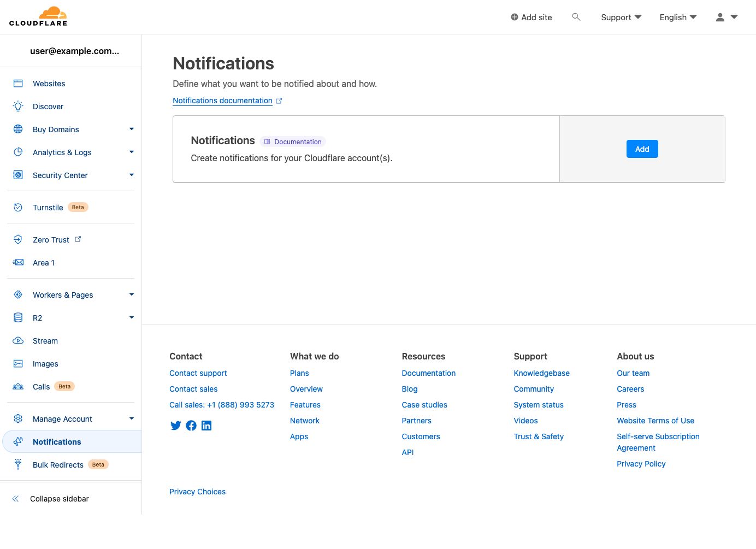Image resolution: width=756 pixels, height=549 pixels.
Task: Expand the R2 submenu arrow
Action: 132,317
